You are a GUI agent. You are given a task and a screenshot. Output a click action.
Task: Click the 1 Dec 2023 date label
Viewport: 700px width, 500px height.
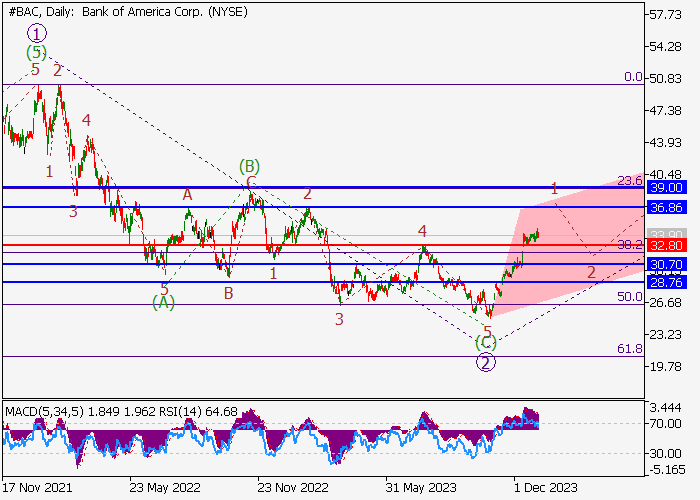coord(546,487)
